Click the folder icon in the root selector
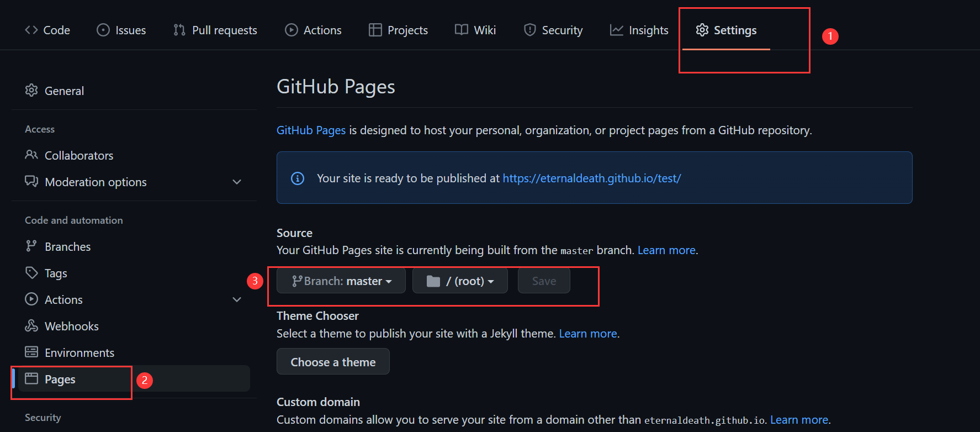Viewport: 980px width, 432px height. [433, 281]
